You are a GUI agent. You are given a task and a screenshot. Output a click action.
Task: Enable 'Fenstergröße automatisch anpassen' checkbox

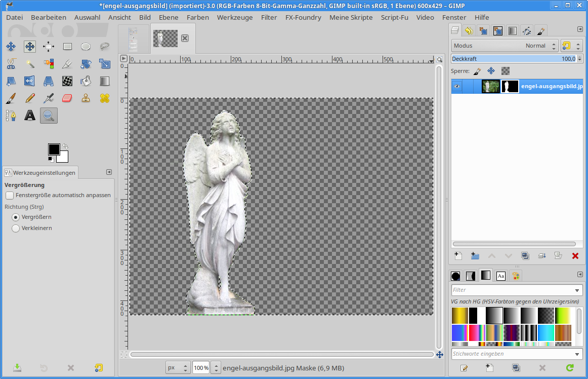10,195
